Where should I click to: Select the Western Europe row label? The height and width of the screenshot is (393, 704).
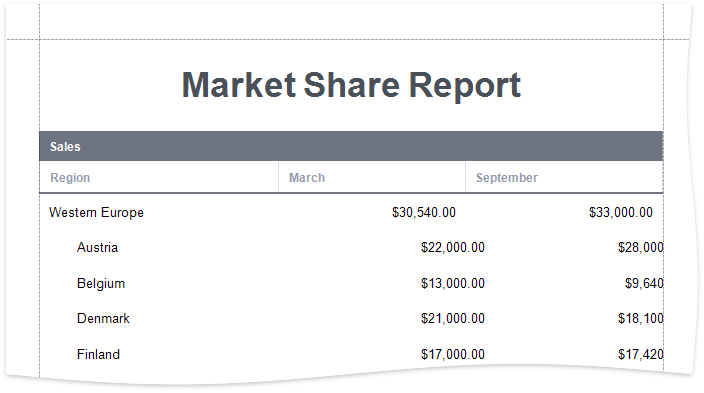(97, 212)
